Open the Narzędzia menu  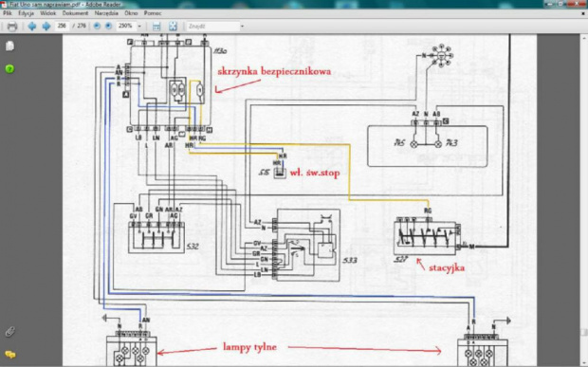tap(106, 13)
